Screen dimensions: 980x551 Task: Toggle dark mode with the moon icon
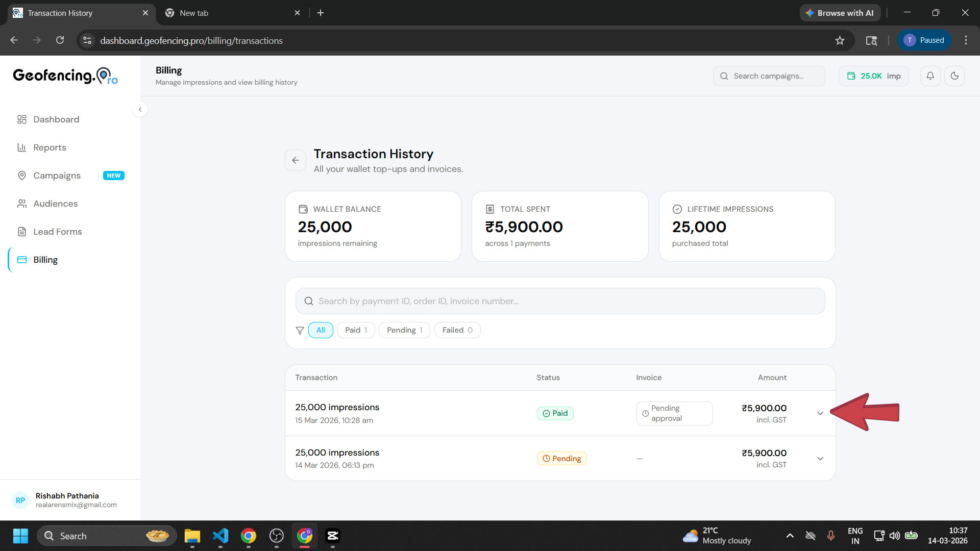pyautogui.click(x=955, y=76)
